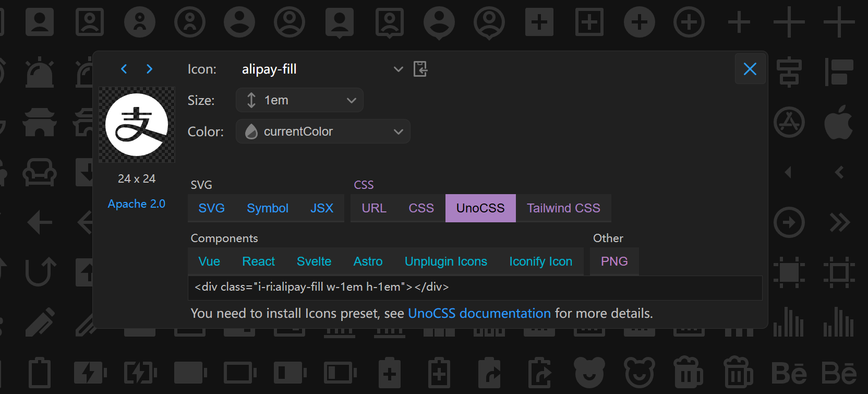
Task: Open the Size 1em dropdown
Action: (x=299, y=100)
